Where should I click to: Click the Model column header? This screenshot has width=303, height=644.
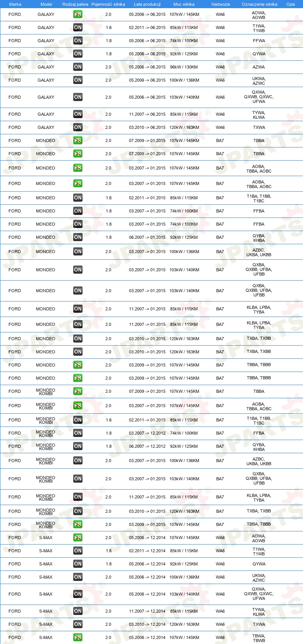[46, 4]
